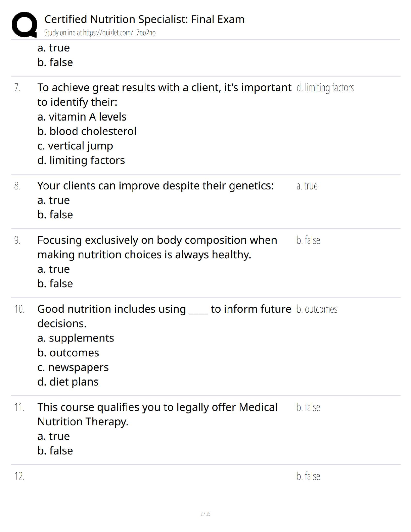The height and width of the screenshot is (532, 411).
Task: Click the "b. false" answer beside question 9
Action: click(x=308, y=240)
